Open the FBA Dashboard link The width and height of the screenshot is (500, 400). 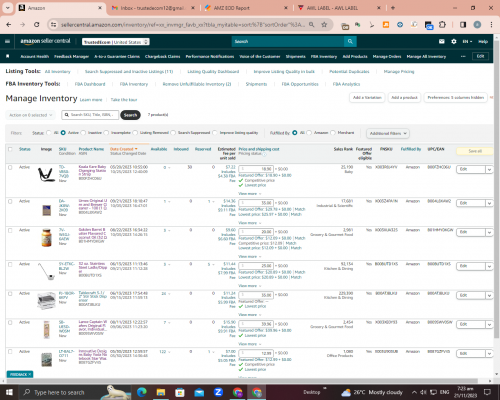(90, 84)
